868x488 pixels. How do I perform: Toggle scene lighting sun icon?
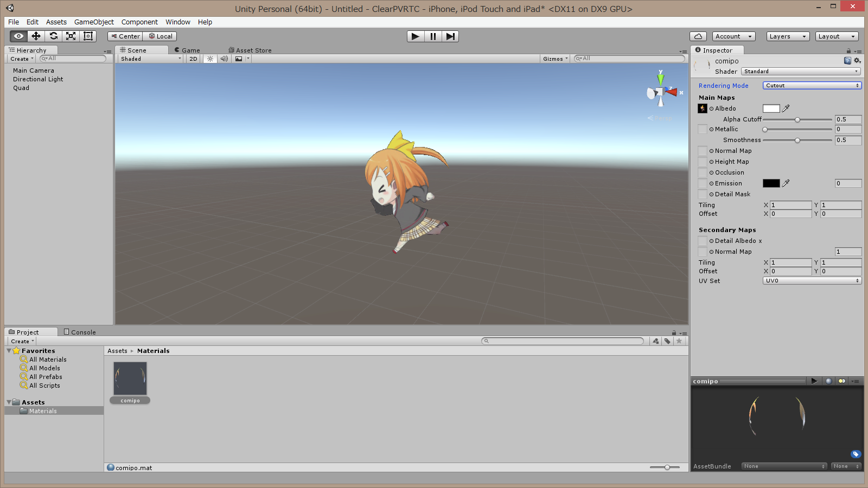pyautogui.click(x=210, y=59)
